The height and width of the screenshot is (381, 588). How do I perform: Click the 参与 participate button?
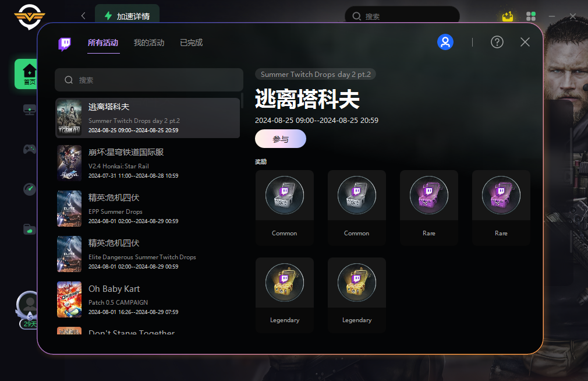pos(281,139)
